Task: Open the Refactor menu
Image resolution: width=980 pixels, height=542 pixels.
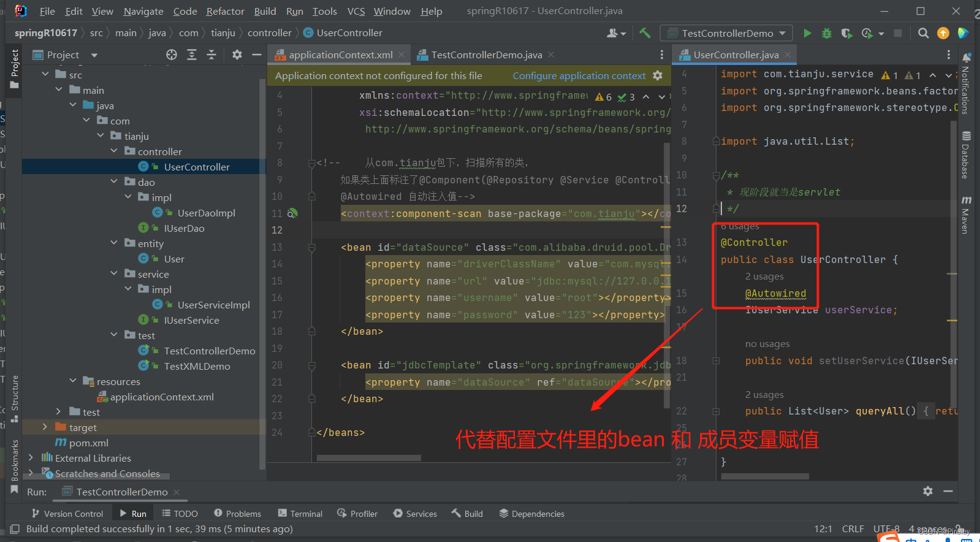Action: point(225,11)
